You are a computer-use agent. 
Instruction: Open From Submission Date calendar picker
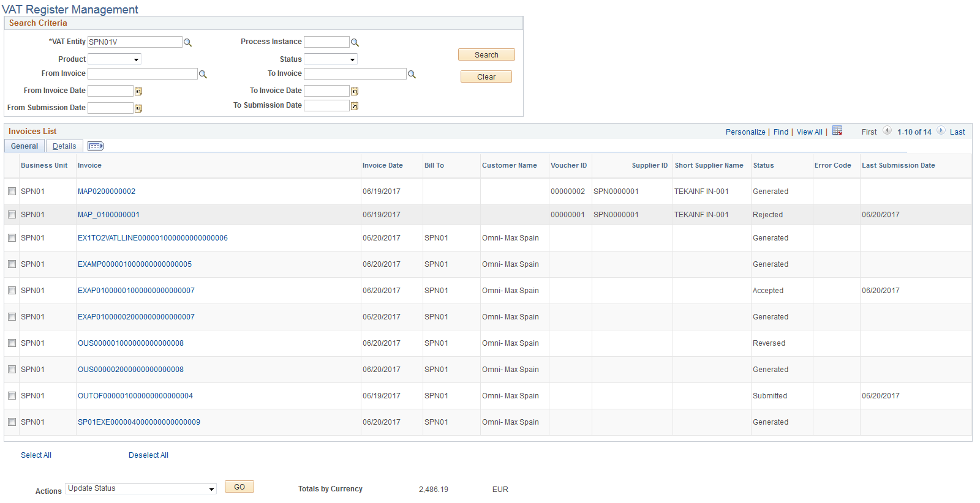click(x=138, y=108)
